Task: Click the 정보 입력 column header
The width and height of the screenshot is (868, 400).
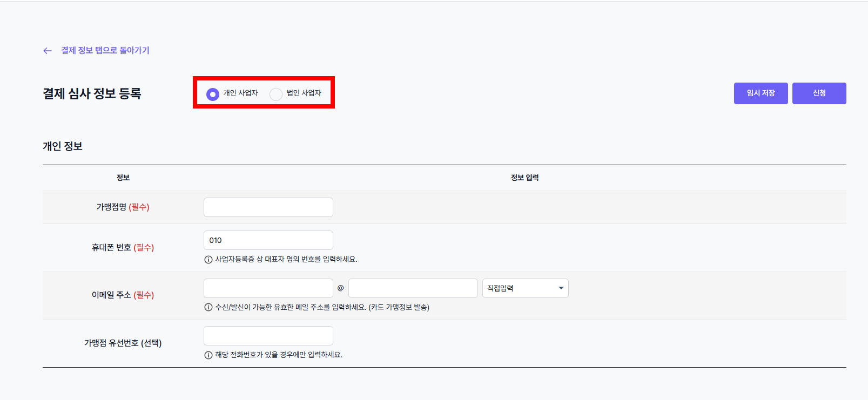Action: (525, 178)
